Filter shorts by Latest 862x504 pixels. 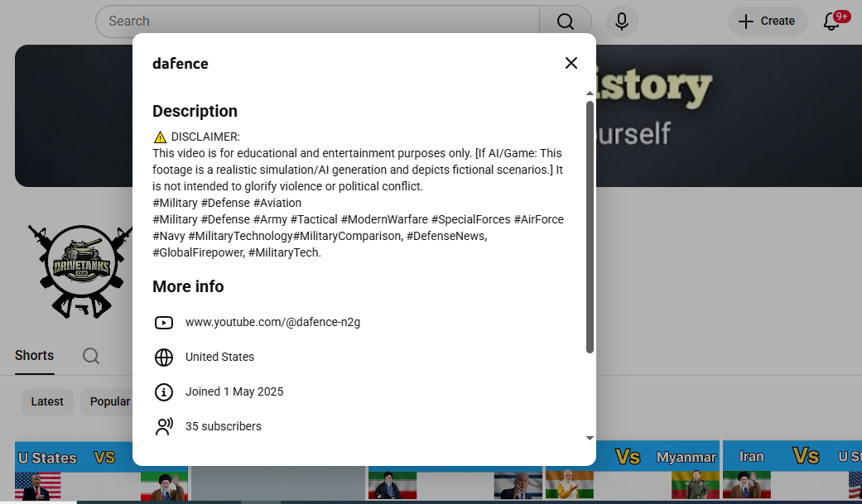[x=47, y=401]
